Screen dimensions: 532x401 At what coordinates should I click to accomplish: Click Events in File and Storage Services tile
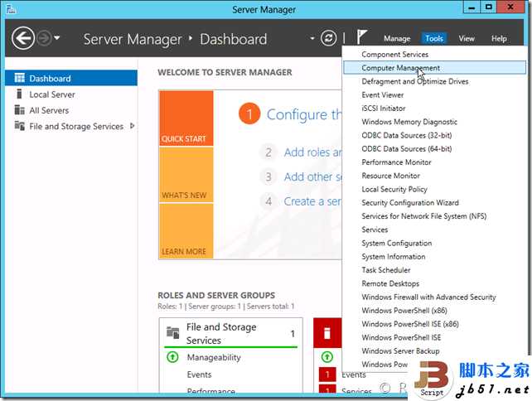pos(199,374)
